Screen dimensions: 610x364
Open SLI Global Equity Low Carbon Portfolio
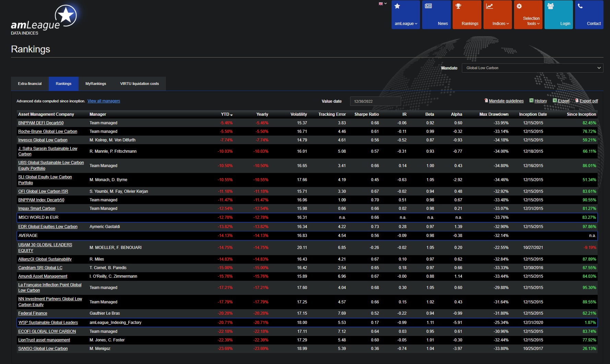tap(45, 180)
